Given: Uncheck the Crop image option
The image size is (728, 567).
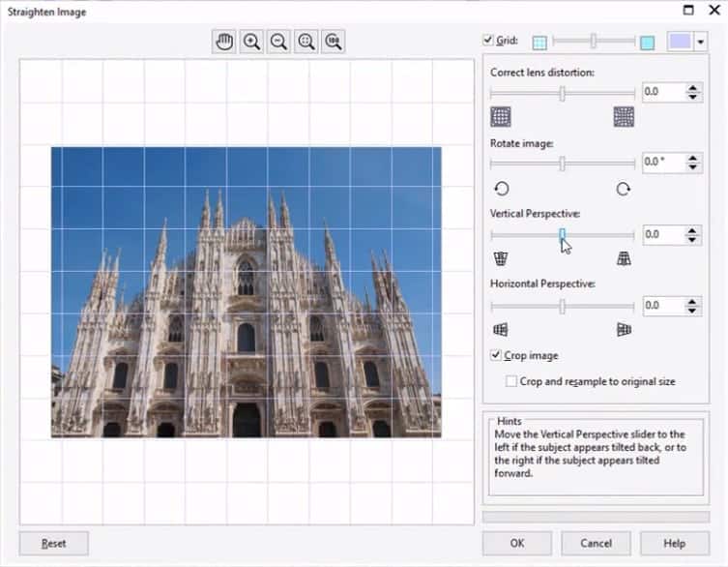Looking at the screenshot, I should click(496, 356).
